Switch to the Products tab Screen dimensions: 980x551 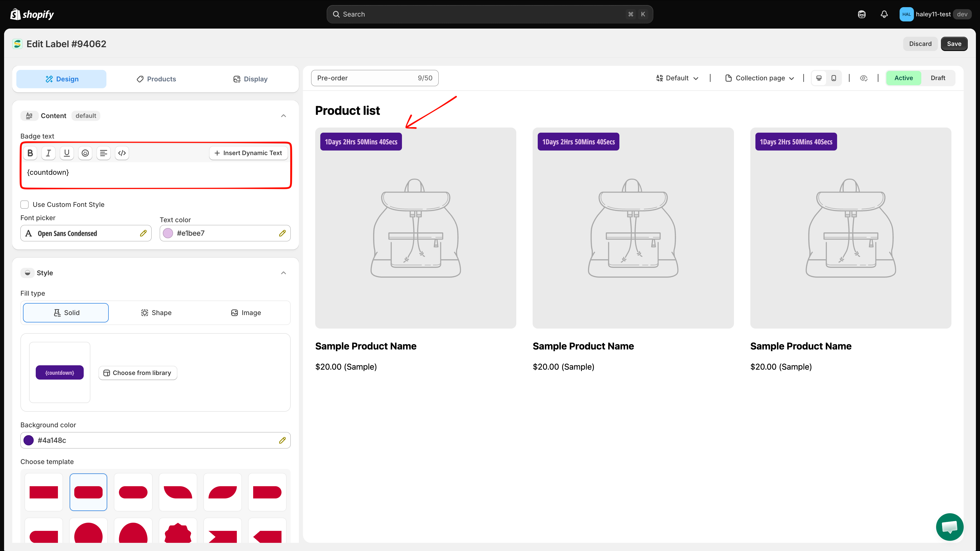click(x=156, y=79)
